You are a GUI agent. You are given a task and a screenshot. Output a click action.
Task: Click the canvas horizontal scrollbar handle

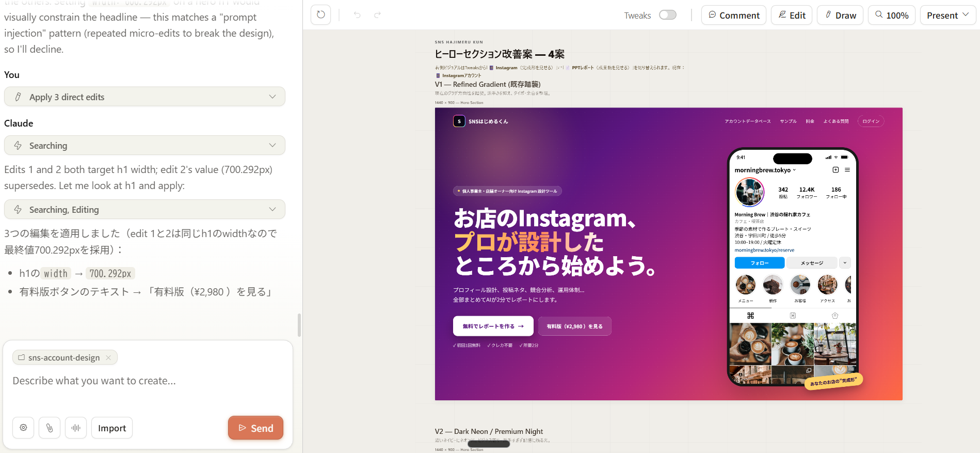tap(489, 444)
